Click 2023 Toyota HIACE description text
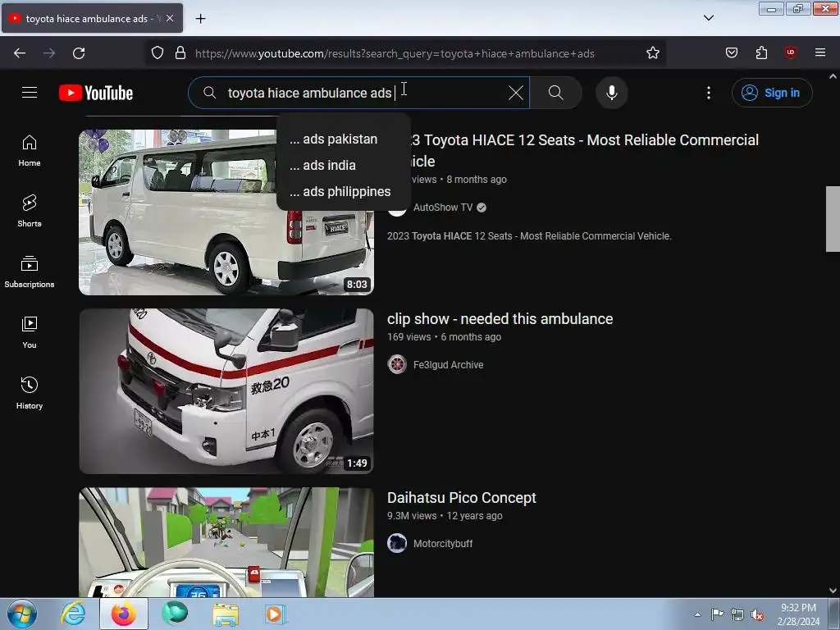 [529, 236]
